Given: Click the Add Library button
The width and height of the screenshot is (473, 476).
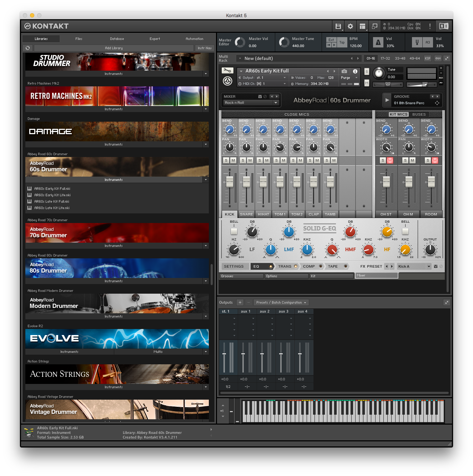Looking at the screenshot, I should tap(114, 48).
